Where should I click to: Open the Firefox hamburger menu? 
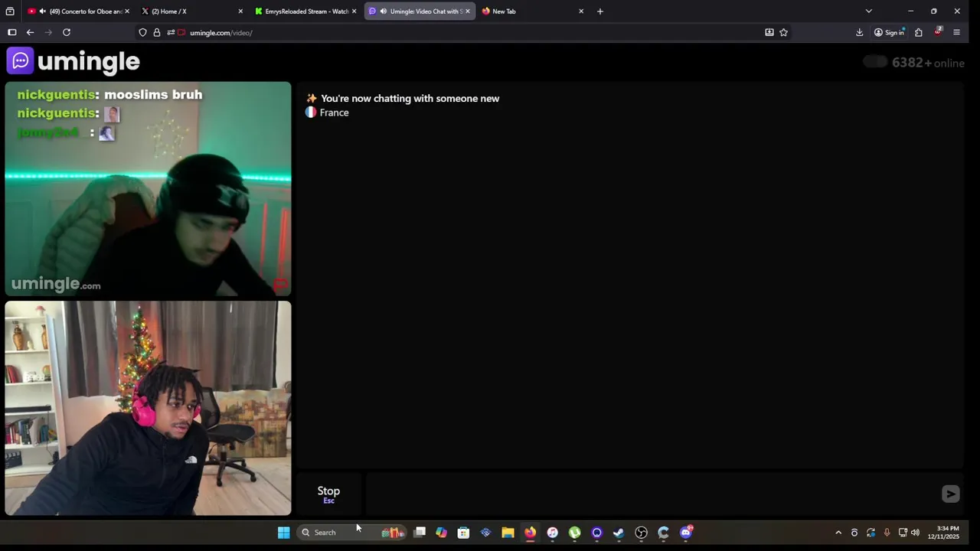956,32
